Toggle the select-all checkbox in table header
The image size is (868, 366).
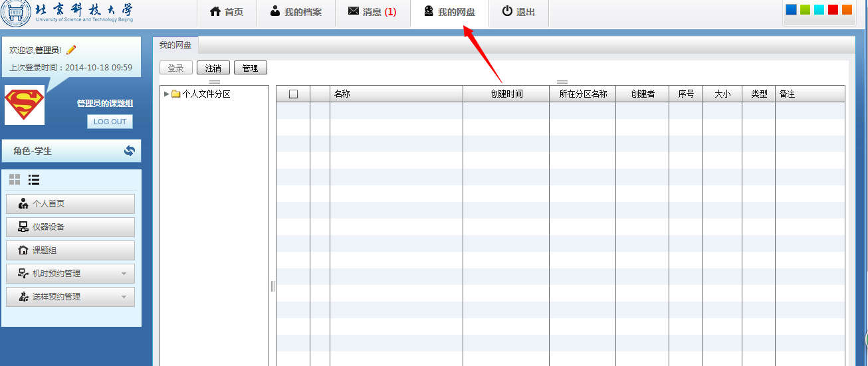pos(293,94)
